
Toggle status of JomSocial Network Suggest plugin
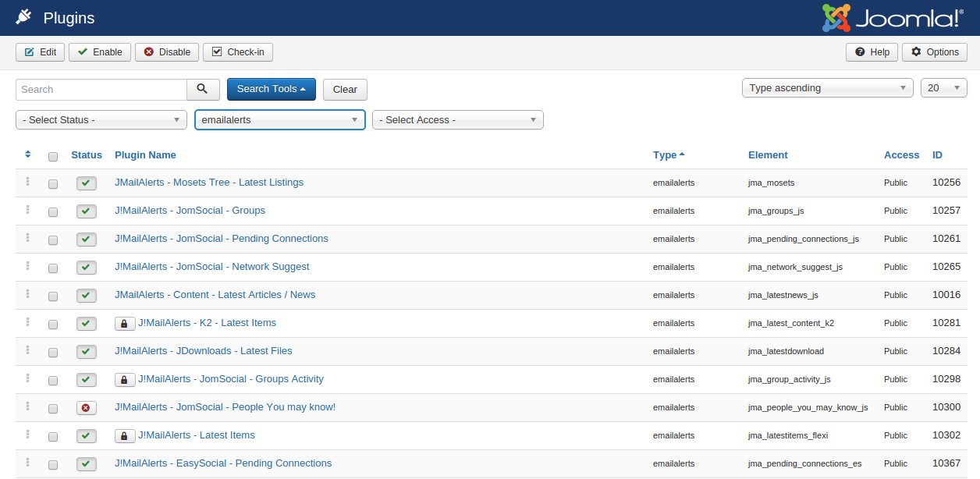tap(87, 268)
